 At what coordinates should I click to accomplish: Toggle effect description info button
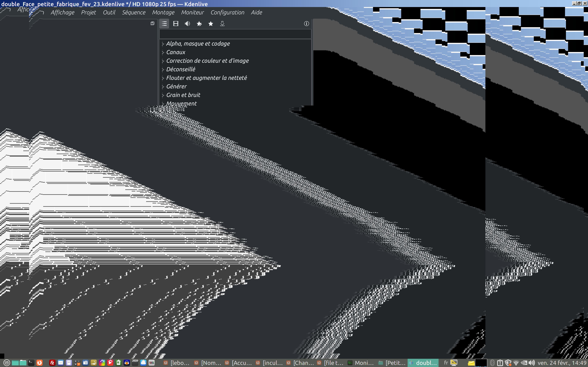[x=306, y=24]
